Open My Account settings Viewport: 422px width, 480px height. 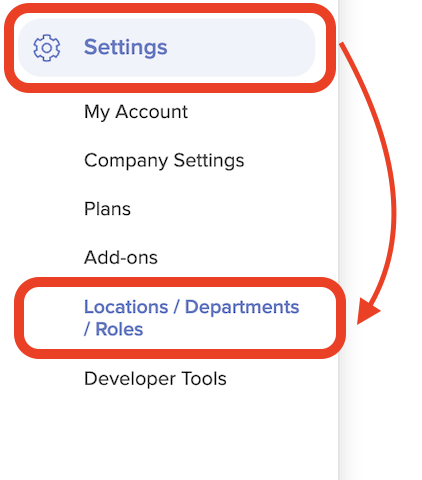point(136,112)
